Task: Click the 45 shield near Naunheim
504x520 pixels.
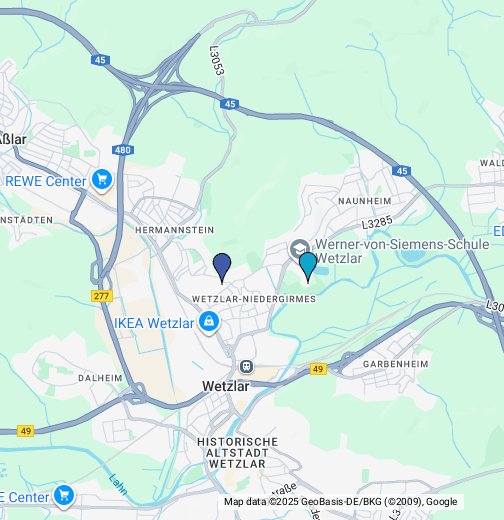Action: [x=401, y=171]
